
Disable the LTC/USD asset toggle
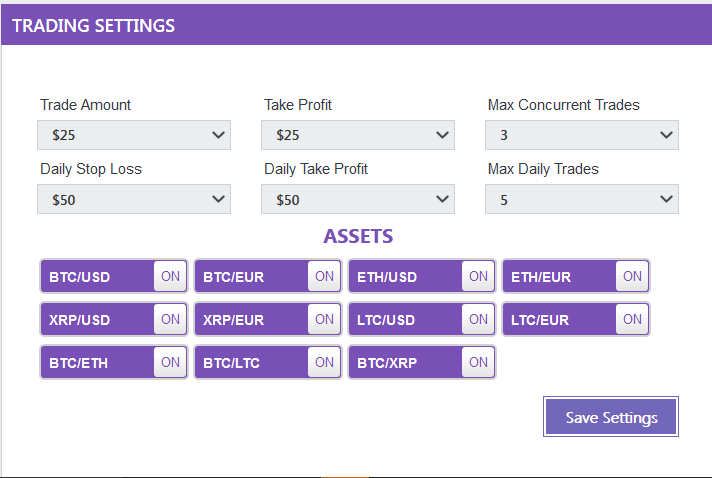[478, 320]
